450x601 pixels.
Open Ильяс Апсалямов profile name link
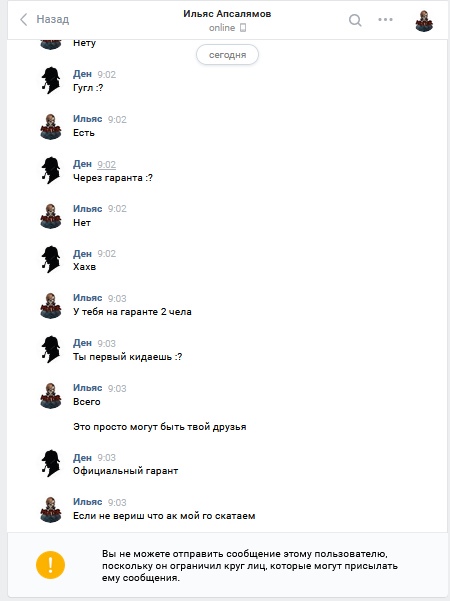click(x=227, y=14)
